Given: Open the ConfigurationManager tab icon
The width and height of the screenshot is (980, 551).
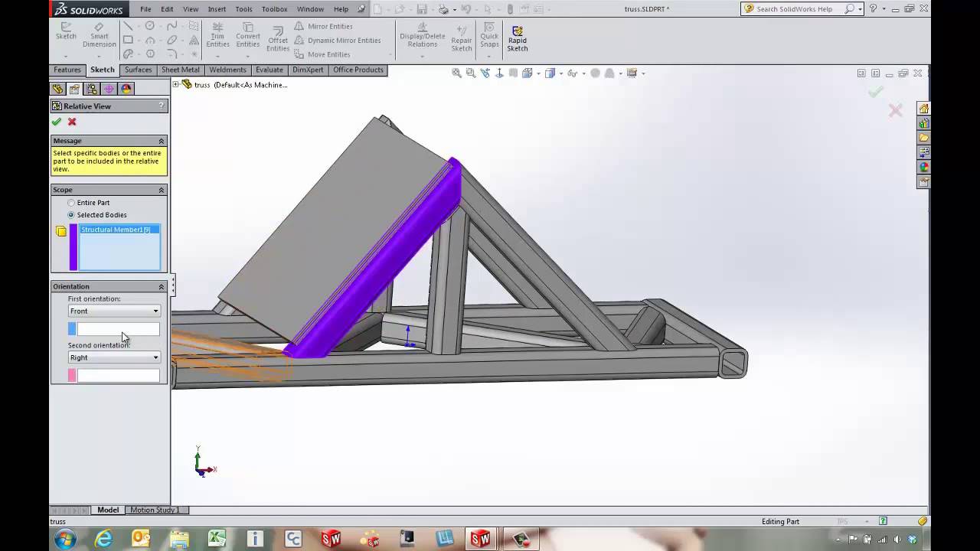Looking at the screenshot, I should click(x=92, y=89).
